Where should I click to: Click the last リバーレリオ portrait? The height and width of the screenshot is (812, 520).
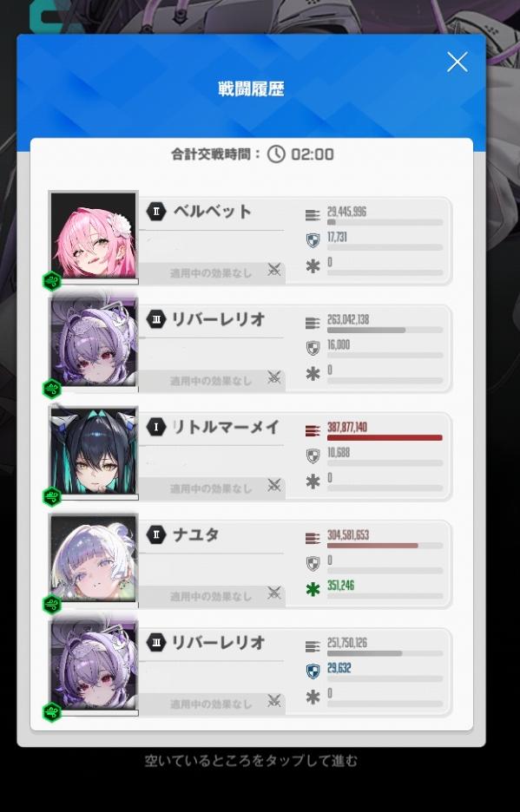coord(94,667)
